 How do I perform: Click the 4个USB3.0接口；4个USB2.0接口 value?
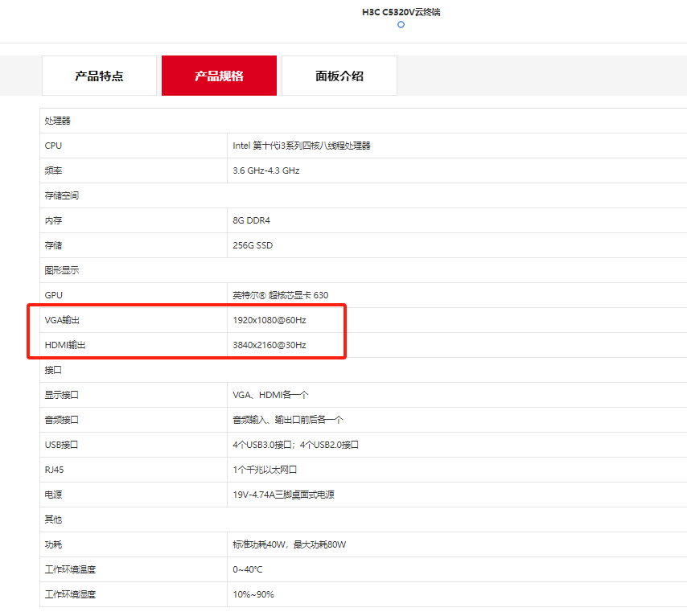(x=296, y=446)
